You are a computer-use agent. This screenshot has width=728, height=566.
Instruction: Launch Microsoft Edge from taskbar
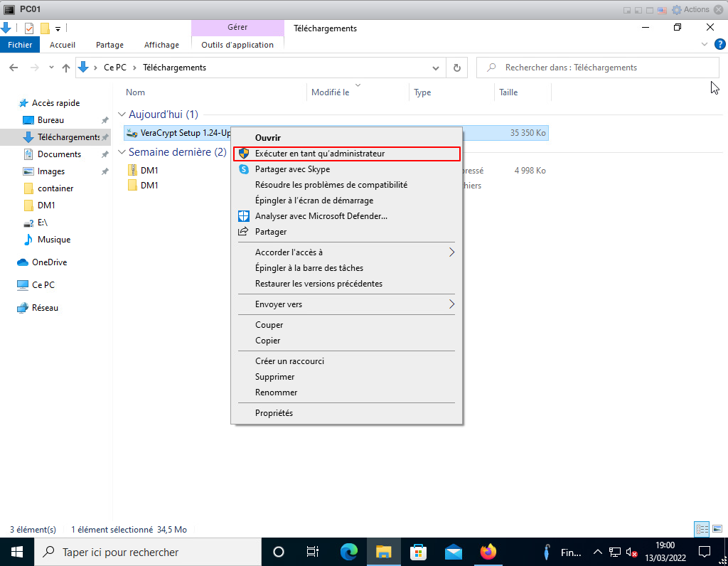348,552
